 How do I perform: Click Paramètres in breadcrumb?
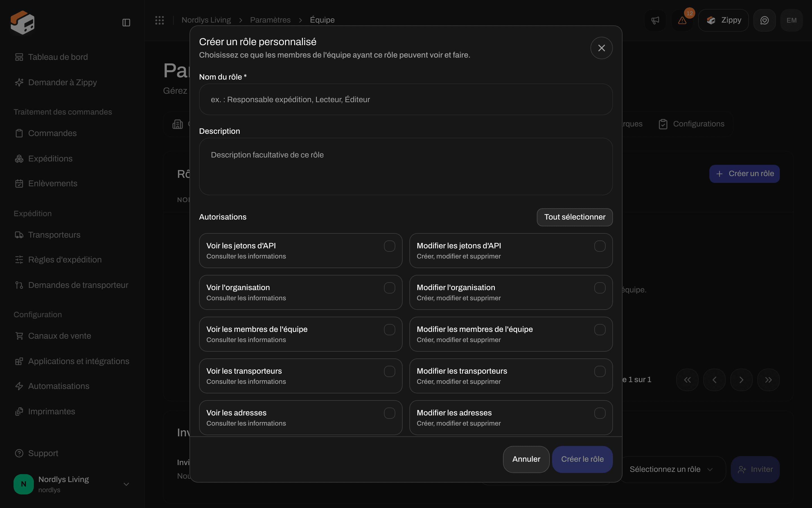[x=270, y=20]
